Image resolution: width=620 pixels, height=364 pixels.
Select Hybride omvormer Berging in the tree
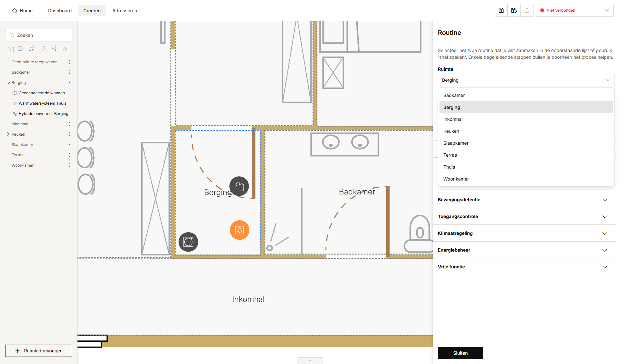coord(43,114)
